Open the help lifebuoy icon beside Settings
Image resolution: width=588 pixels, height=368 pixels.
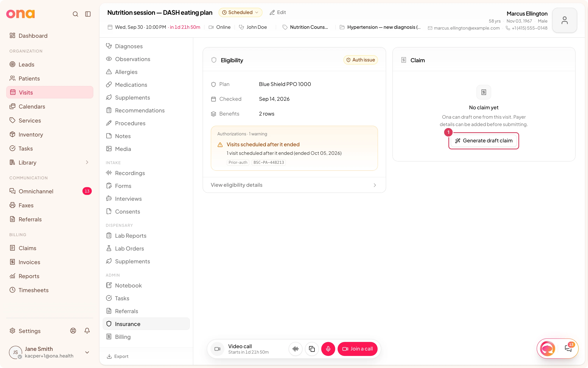[73, 330]
